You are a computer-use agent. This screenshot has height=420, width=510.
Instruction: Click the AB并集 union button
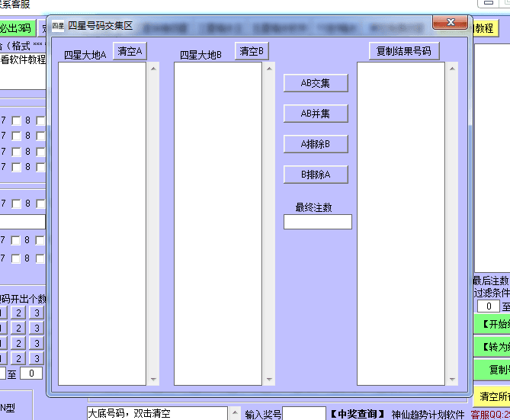(x=316, y=114)
